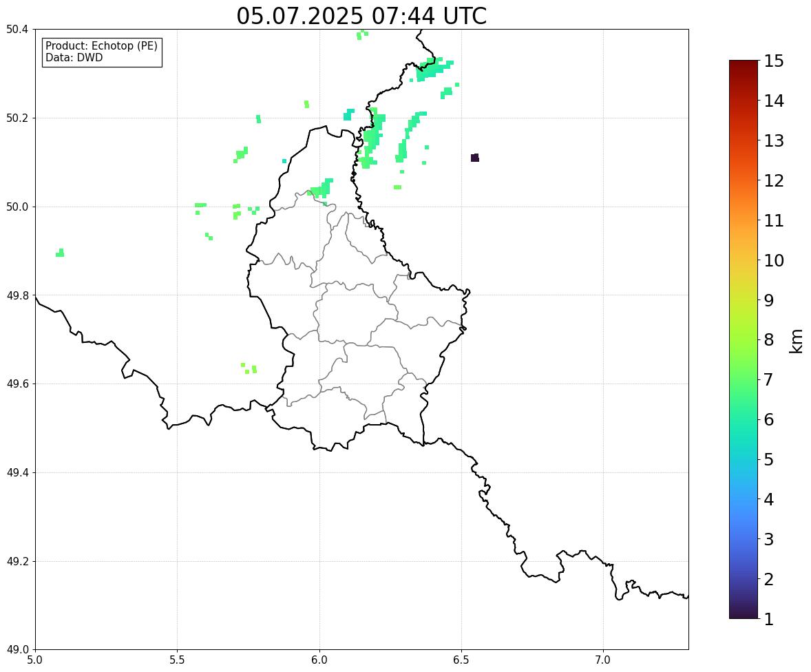Click the colorbar tick label 9
This screenshot has height=672, width=811.
[x=769, y=300]
